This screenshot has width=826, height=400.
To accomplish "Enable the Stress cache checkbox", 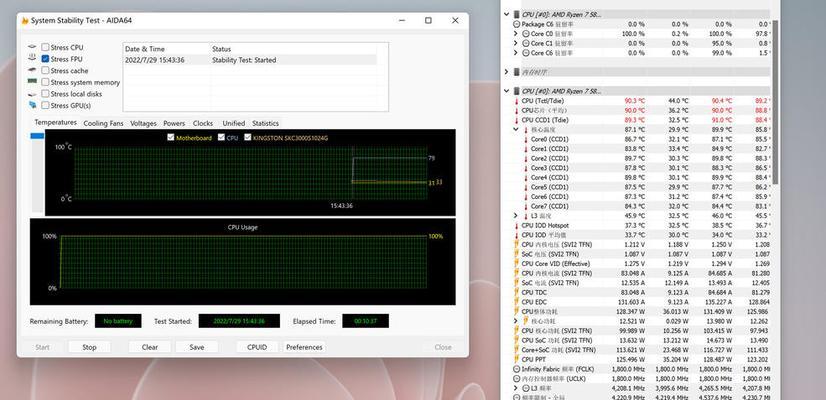I will pyautogui.click(x=45, y=70).
